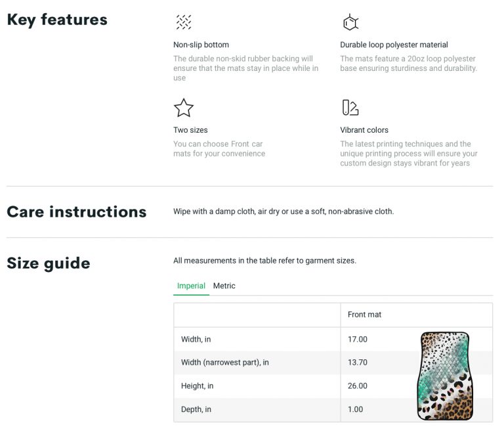Select the Imperial measurements tab
Image resolution: width=504 pixels, height=429 pixels.
191,286
